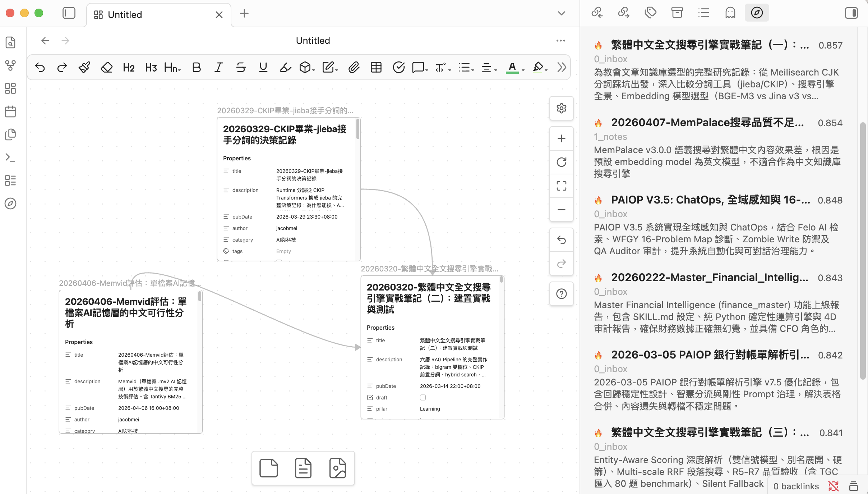Close the Untitled tab

click(x=219, y=15)
